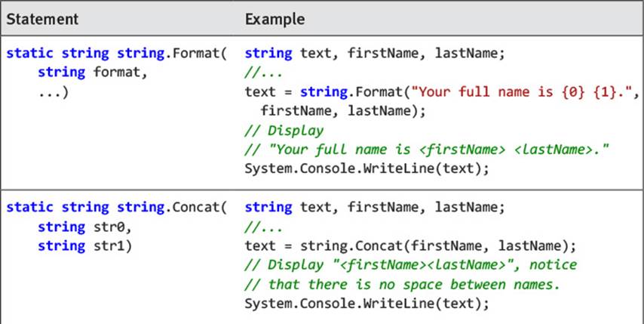Click the '// Display' comment in Format example
This screenshot has width=644, height=324.
284,131
